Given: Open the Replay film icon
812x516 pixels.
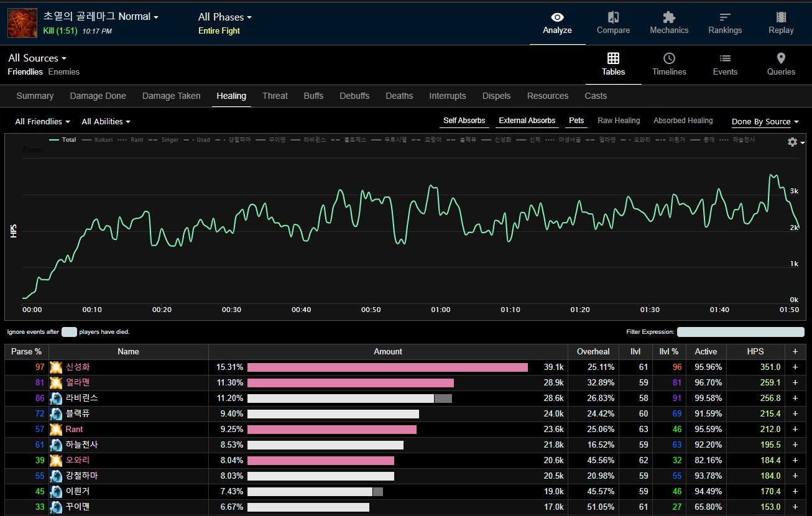Looking at the screenshot, I should (x=781, y=17).
